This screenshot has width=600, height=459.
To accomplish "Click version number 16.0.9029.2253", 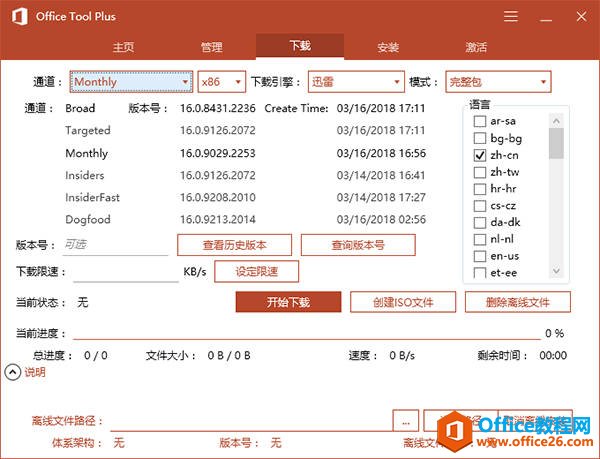I will point(218,153).
